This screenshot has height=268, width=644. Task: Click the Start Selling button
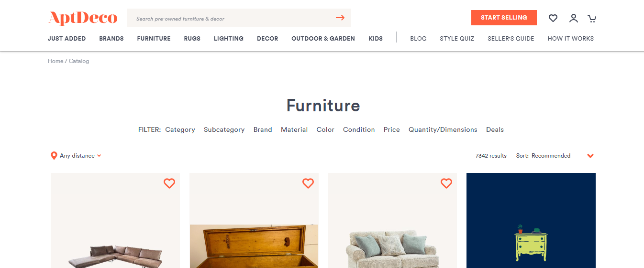click(x=504, y=18)
